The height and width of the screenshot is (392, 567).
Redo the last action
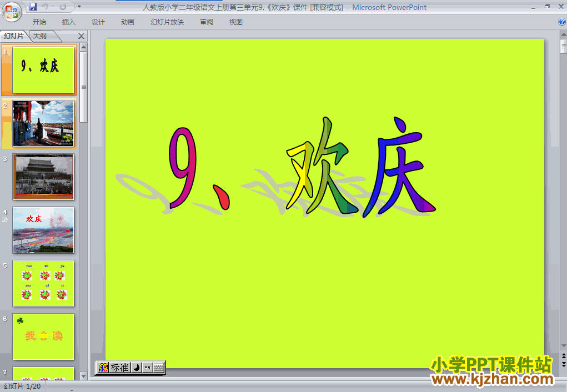point(63,7)
